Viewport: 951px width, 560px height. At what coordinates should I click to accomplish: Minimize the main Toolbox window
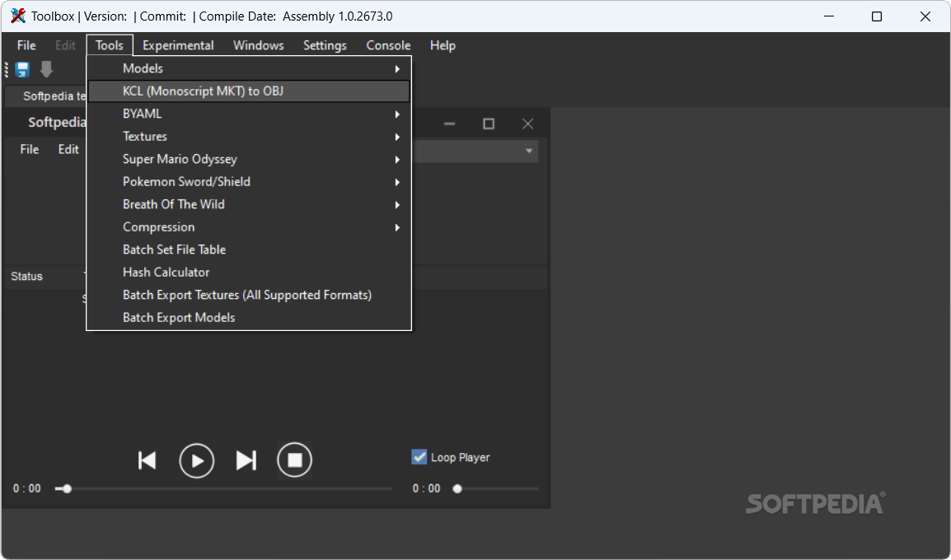(828, 16)
